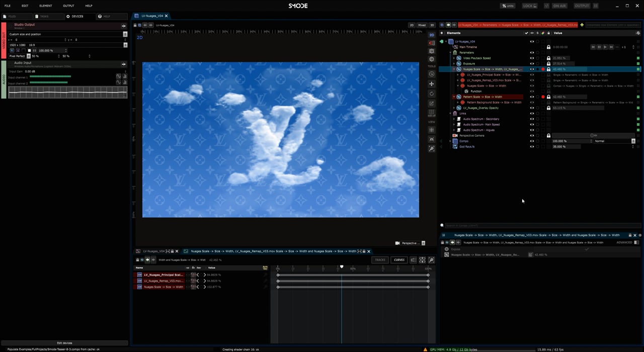The height and width of the screenshot is (352, 644).
Task: Open the OUTPUT menu
Action: 68,6
